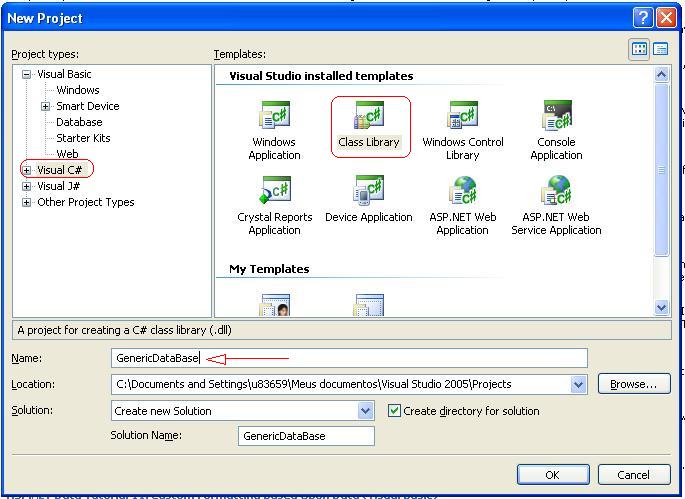Open the Location dropdown arrow
This screenshot has width=685, height=499.
578,385
